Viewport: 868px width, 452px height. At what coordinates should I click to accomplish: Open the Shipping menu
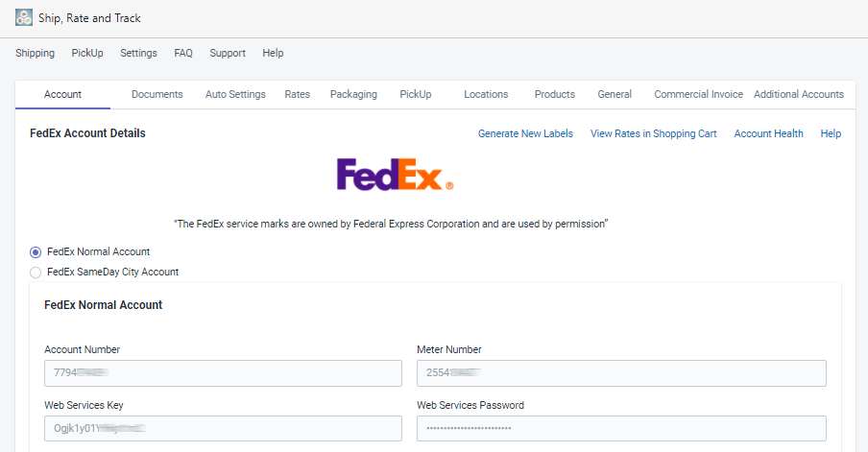35,53
